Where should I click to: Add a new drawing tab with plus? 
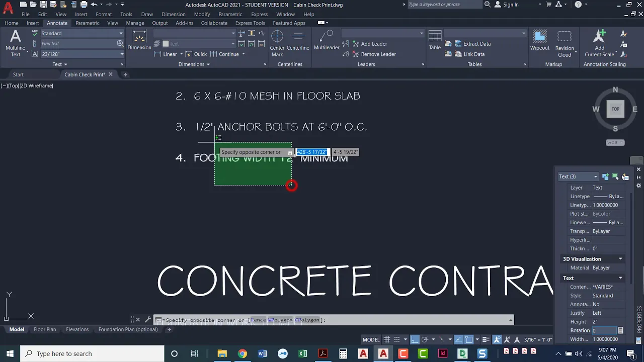coord(125,74)
